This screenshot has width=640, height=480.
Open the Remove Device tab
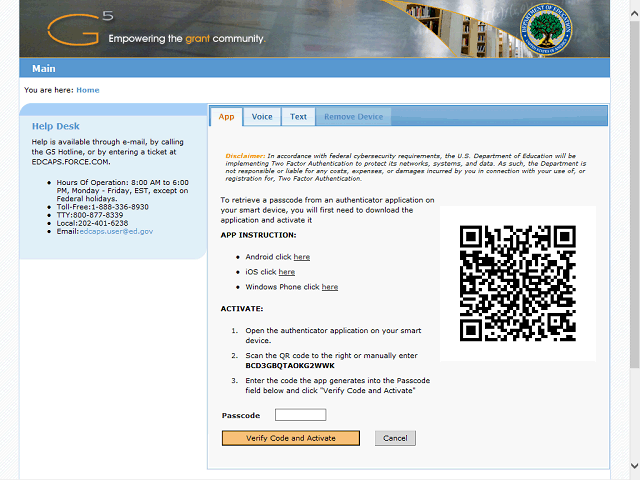coord(353,117)
